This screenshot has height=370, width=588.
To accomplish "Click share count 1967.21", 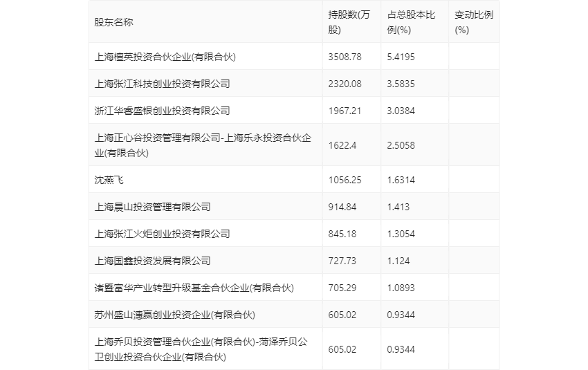I will 345,111.
